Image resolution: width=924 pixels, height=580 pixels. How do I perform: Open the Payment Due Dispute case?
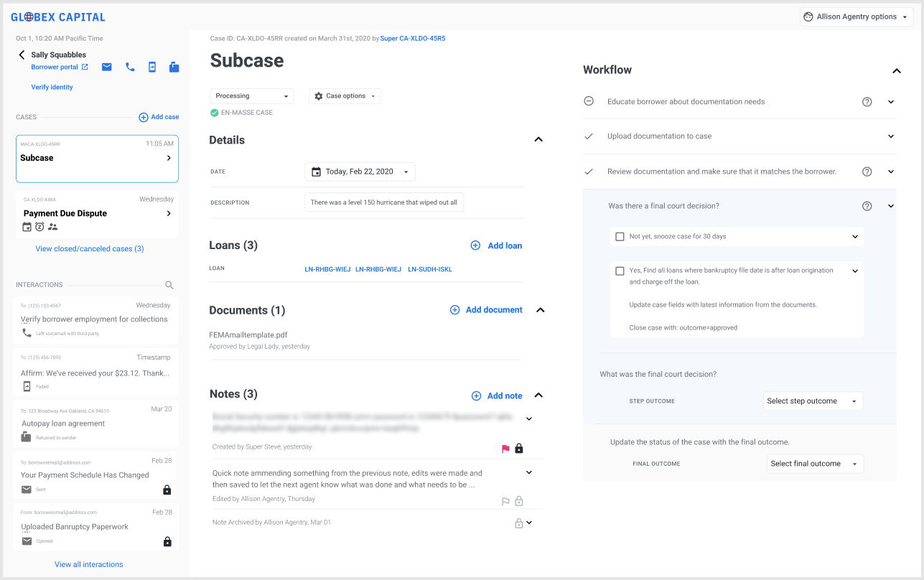tap(97, 214)
